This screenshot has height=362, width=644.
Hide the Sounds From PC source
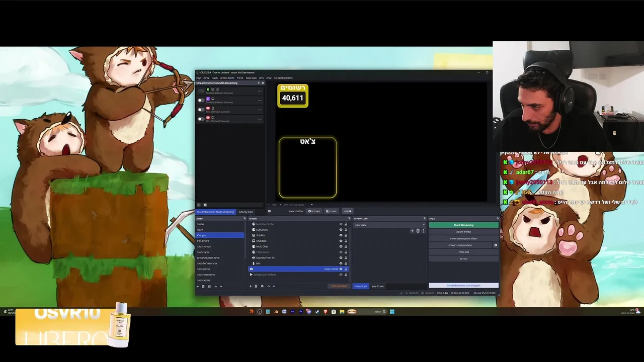[341, 258]
